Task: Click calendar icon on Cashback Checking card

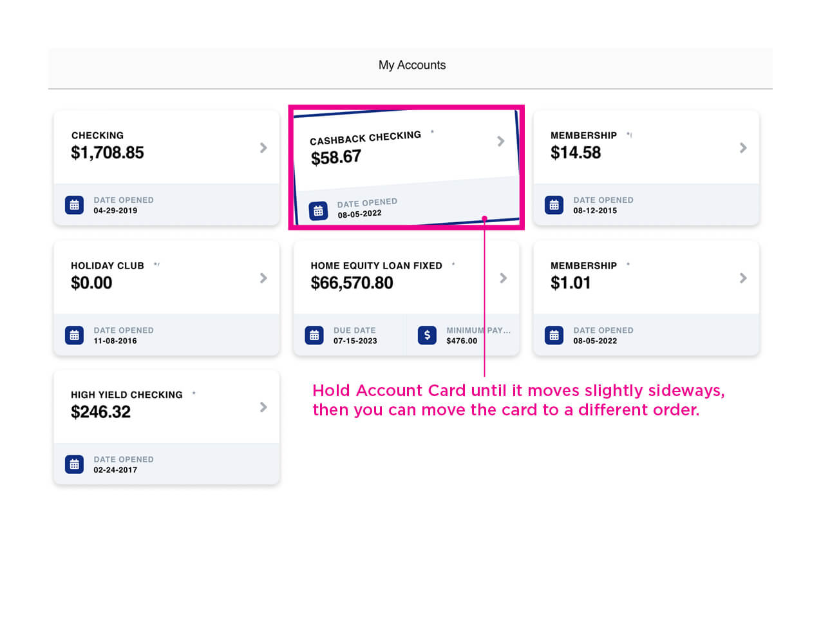Action: [x=318, y=211]
